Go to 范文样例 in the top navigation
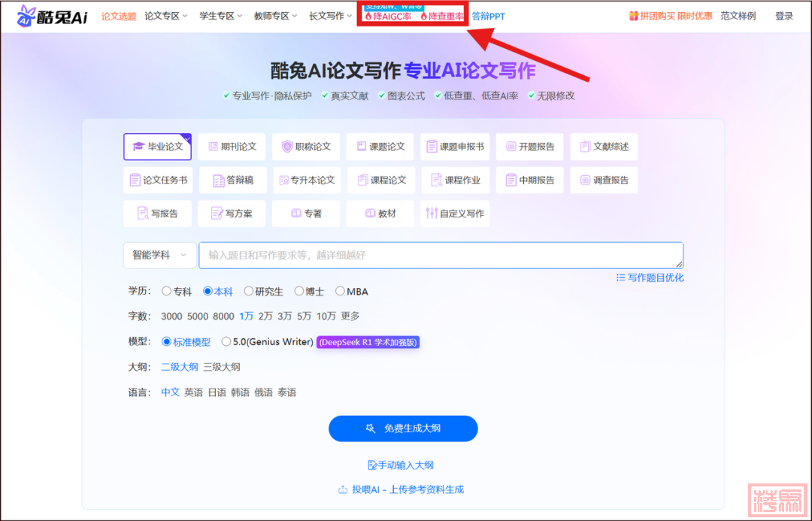 (x=738, y=16)
